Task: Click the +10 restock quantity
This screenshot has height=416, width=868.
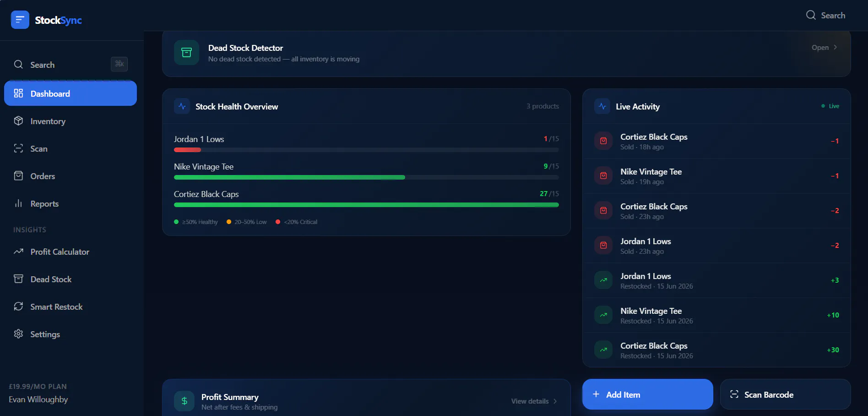Action: 833,315
